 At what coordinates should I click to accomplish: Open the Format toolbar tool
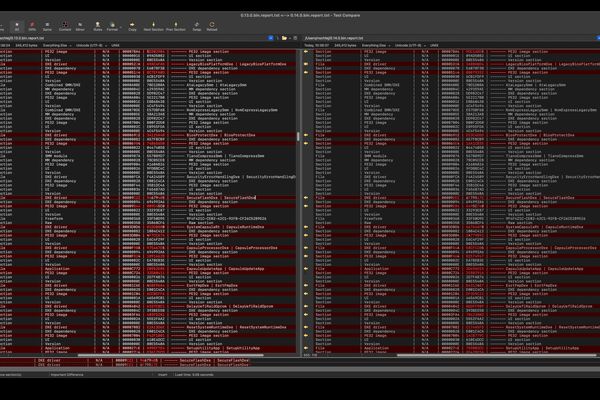point(112,26)
